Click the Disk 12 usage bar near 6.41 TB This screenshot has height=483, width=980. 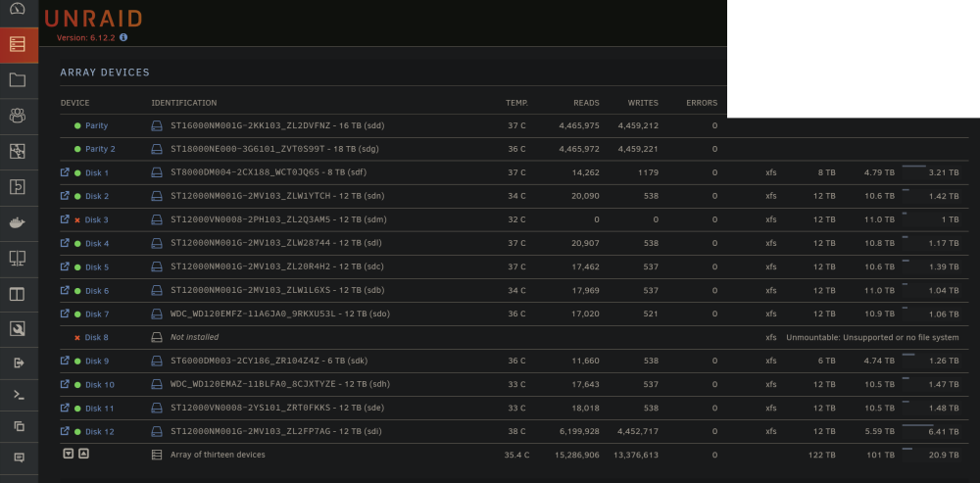(x=917, y=425)
